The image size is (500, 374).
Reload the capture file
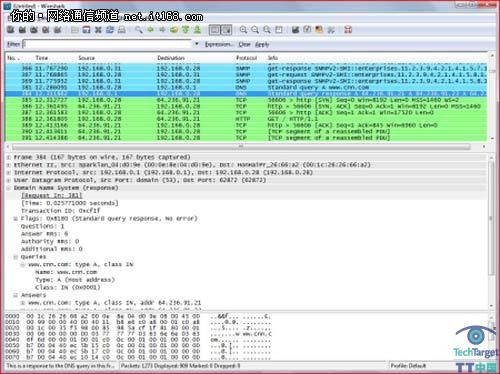[110, 30]
